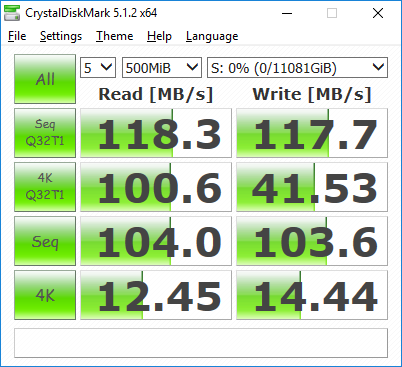
Task: Open the test count dropdown showing 5
Action: [98, 68]
